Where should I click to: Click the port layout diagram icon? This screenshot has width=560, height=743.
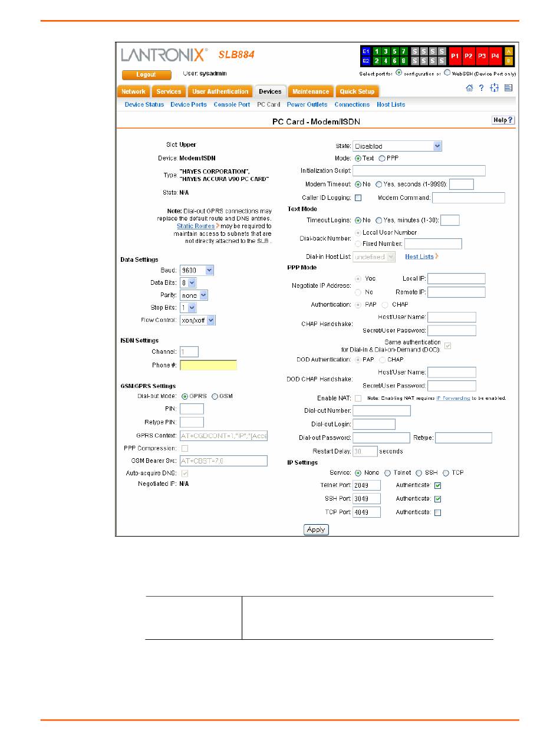[494, 88]
